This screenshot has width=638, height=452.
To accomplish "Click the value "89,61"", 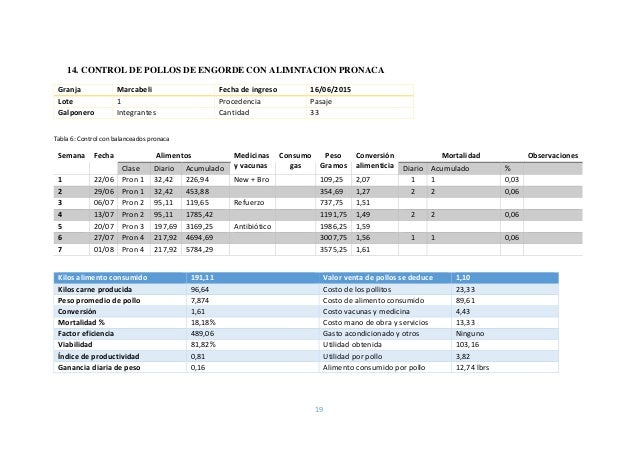I will coord(465,300).
